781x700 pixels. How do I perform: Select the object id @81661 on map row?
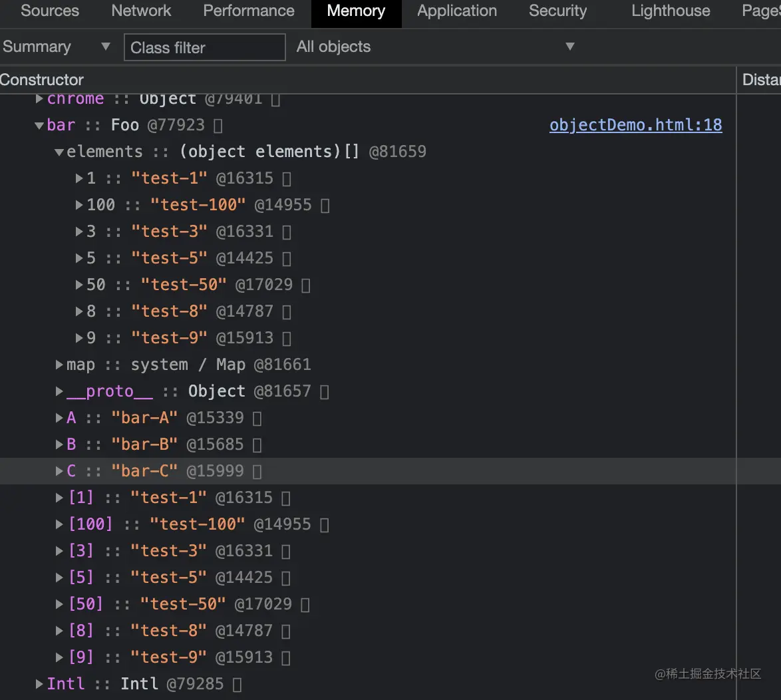coord(283,365)
